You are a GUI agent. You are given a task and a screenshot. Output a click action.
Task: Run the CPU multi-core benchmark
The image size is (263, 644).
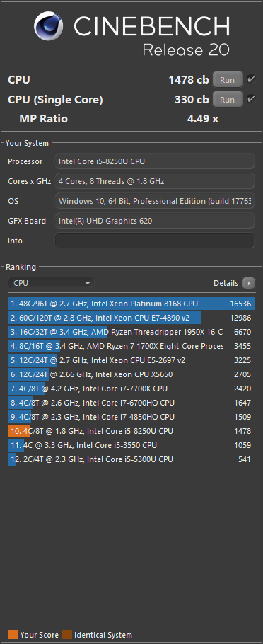point(228,80)
